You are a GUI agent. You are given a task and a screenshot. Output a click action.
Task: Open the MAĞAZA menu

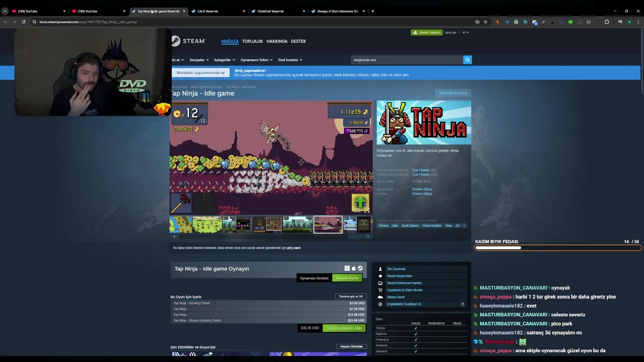coord(230,41)
